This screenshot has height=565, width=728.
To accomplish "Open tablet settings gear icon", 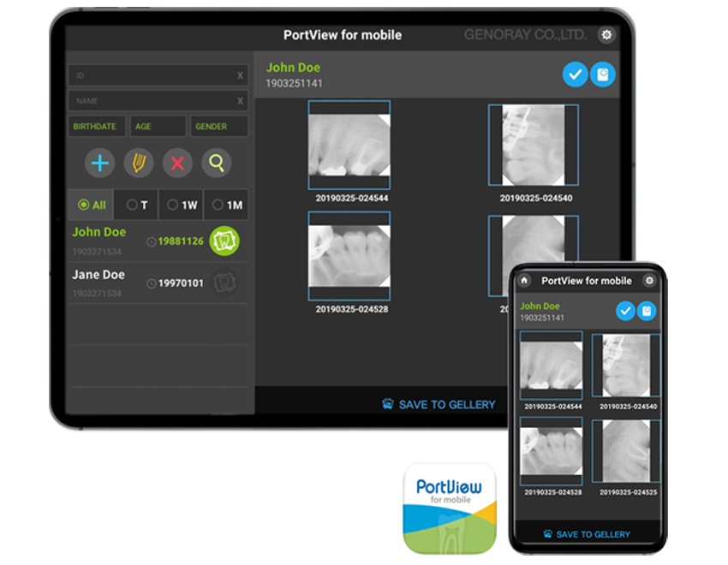I will click(606, 35).
